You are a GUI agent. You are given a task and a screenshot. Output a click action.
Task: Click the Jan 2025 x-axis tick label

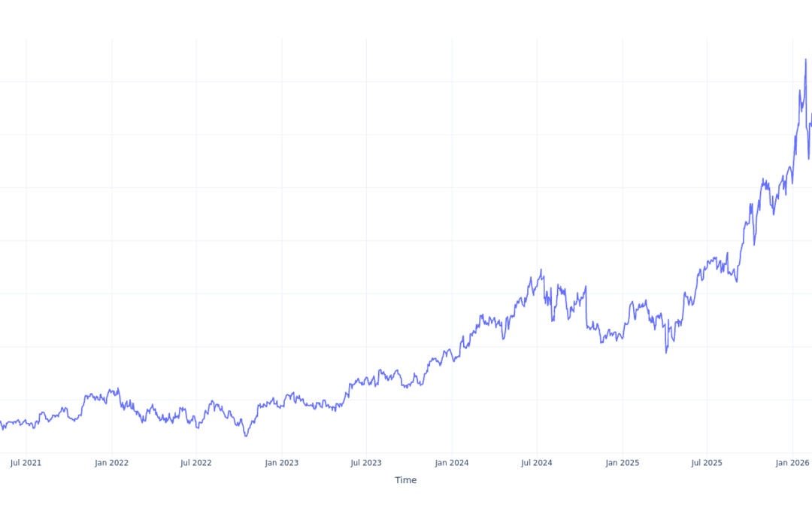coord(623,463)
